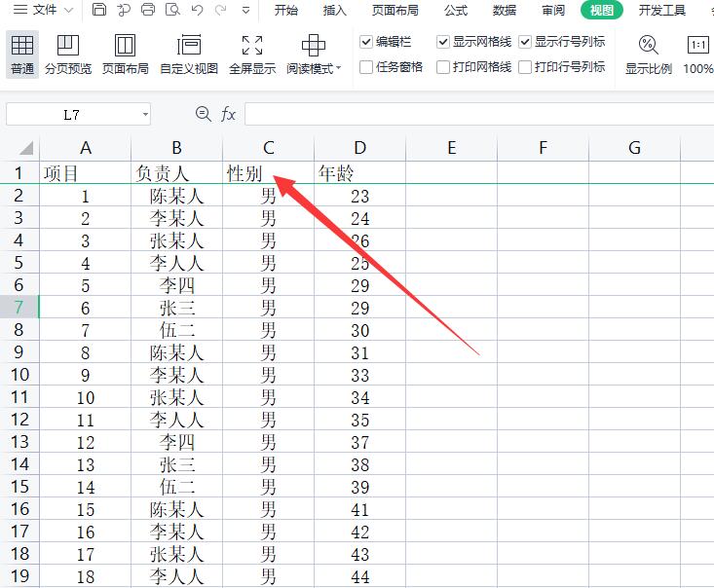Click cell containing 负责人

tap(176, 173)
